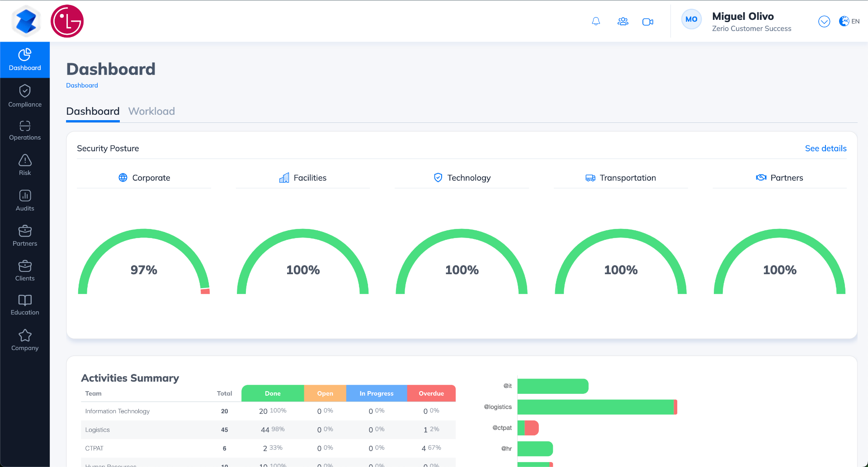
Task: Click the Transportation 100% gauge
Action: pyautogui.click(x=621, y=262)
